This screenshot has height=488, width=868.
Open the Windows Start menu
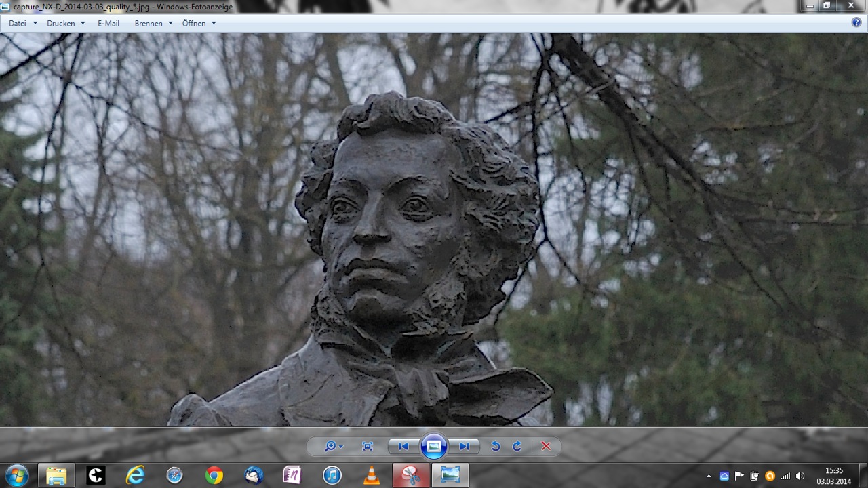pyautogui.click(x=16, y=476)
